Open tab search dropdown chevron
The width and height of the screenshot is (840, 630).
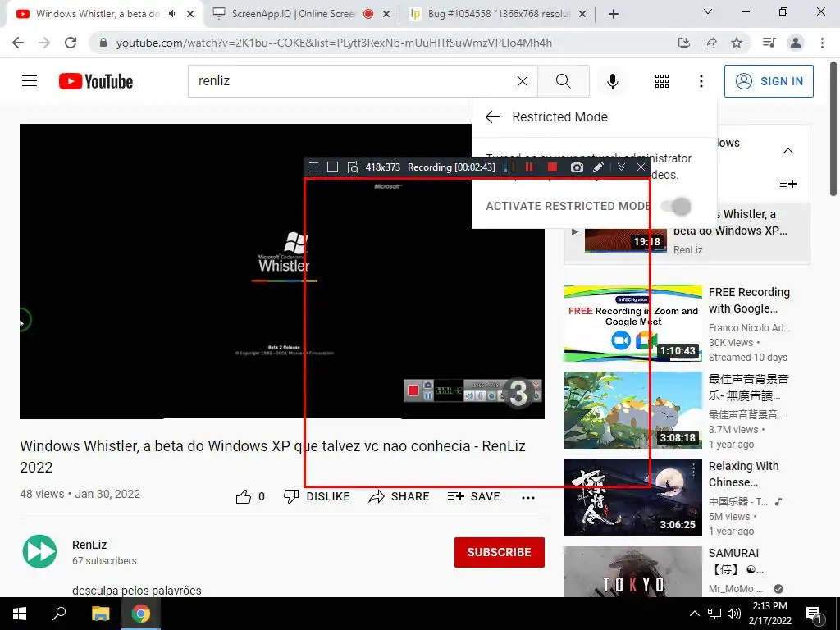point(708,11)
